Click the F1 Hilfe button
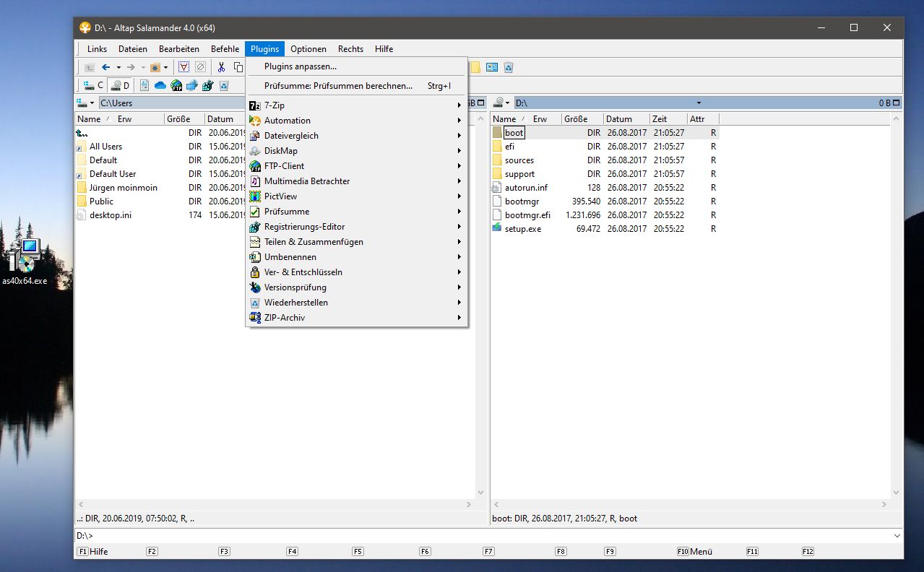924x572 pixels. point(93,551)
